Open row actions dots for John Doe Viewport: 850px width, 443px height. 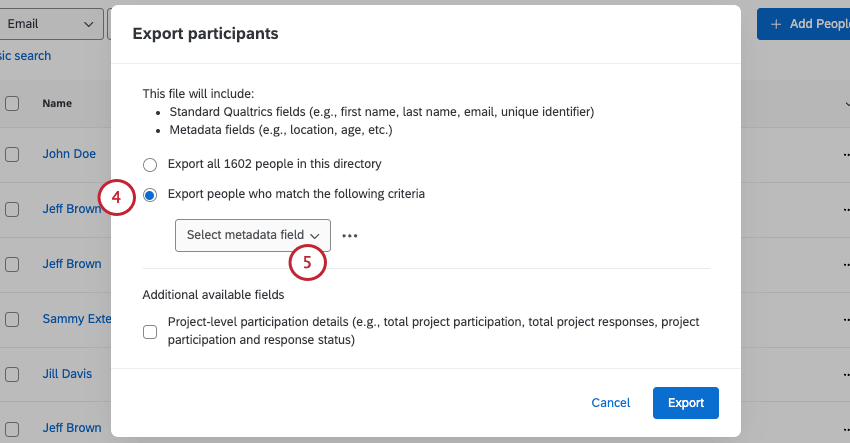tap(846, 155)
